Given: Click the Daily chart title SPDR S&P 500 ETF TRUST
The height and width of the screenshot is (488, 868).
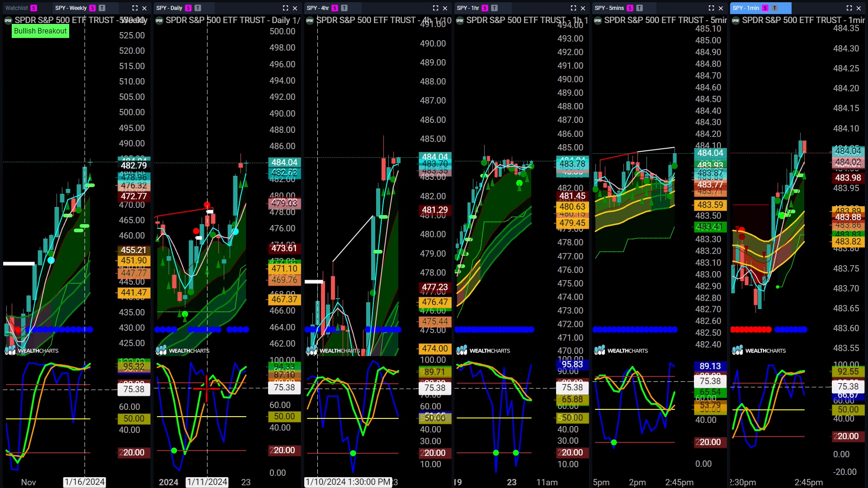Looking at the screenshot, I should pyautogui.click(x=216, y=20).
